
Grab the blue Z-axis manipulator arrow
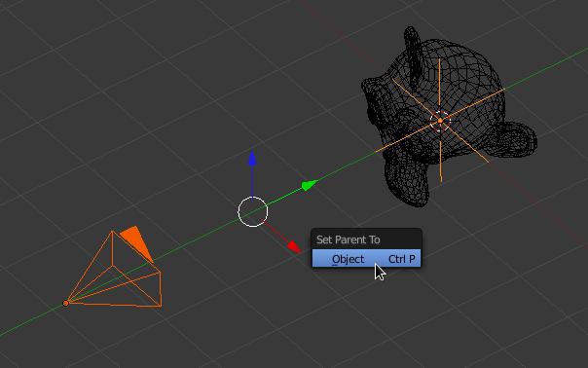252,159
